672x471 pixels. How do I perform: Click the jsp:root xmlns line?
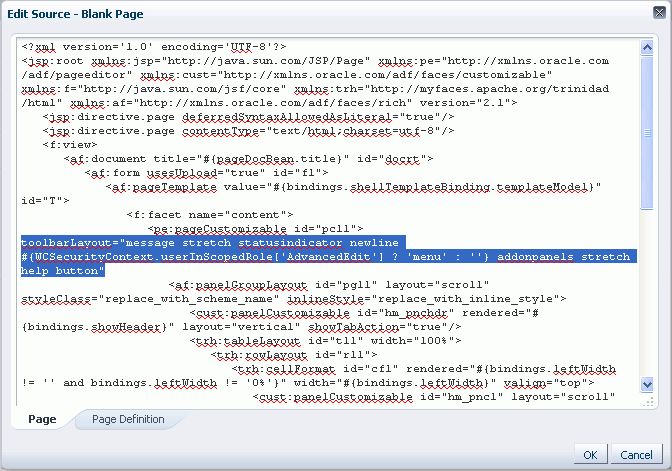pos(315,60)
